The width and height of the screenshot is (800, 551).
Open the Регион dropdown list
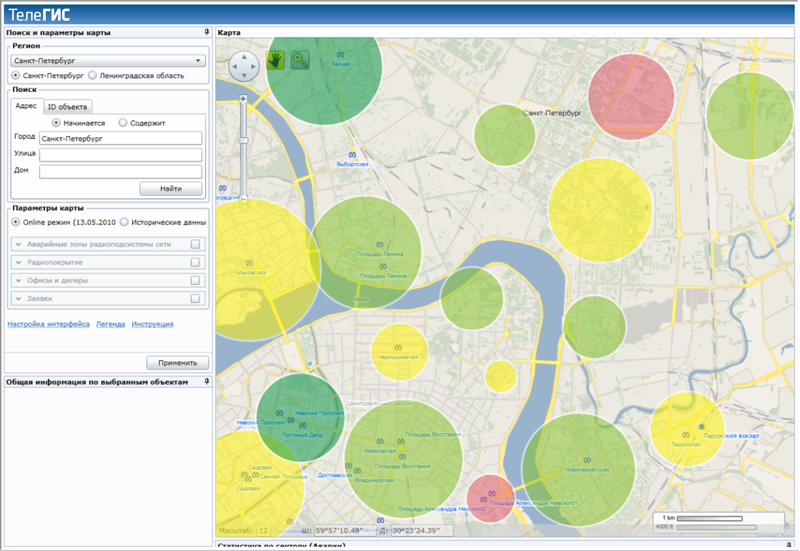tap(199, 60)
